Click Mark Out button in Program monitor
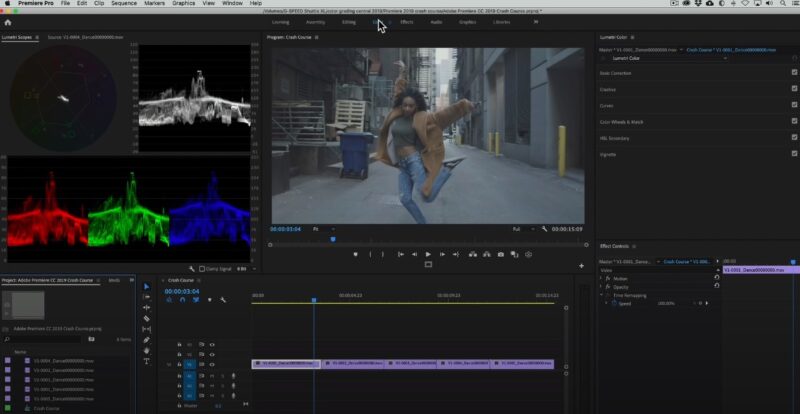800x414 pixels. click(383, 254)
